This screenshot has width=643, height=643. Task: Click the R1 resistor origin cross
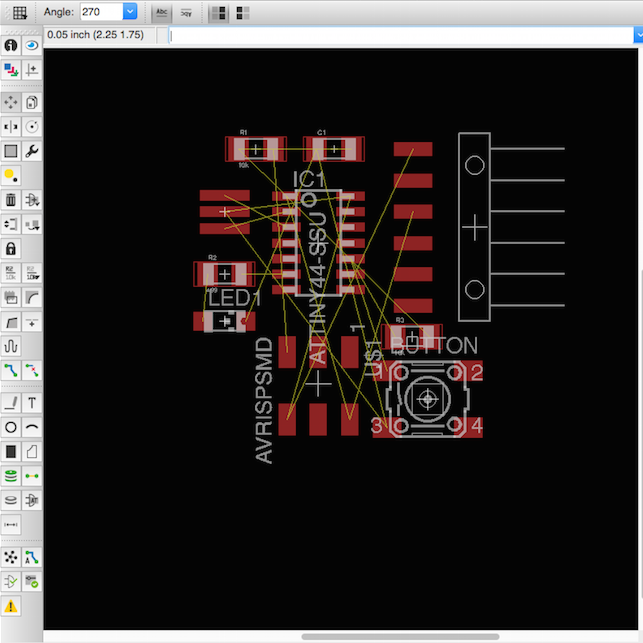[x=256, y=149]
